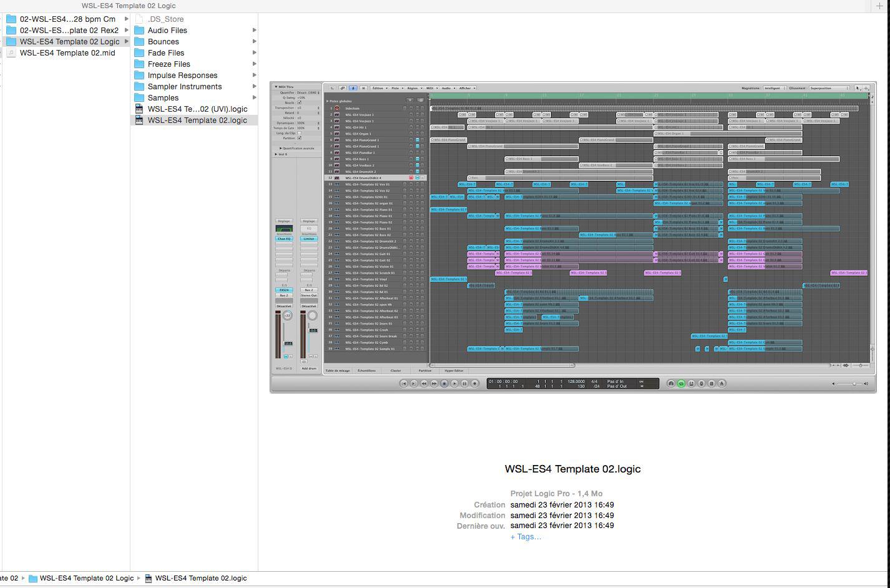This screenshot has height=588, width=890.
Task: Expand arrow beside 02-WSL-ES…plate 02 Rex2
Action: (x=126, y=30)
